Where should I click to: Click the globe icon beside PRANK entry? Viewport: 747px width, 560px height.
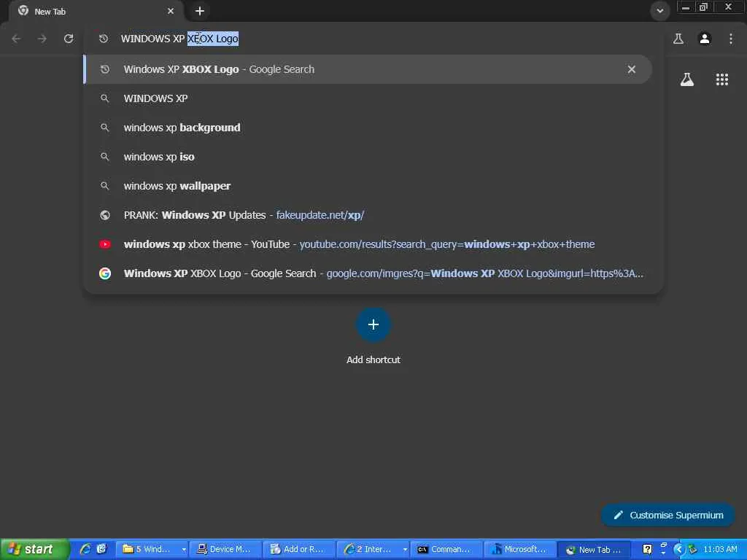click(105, 215)
